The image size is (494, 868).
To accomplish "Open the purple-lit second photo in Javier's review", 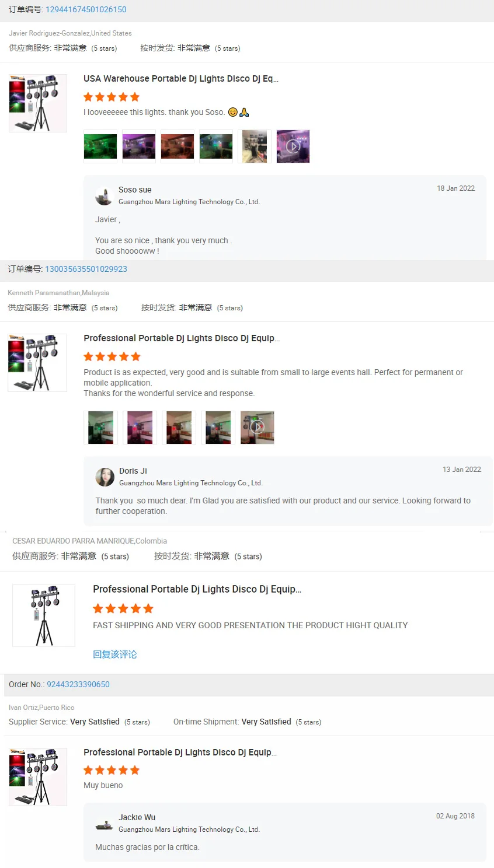I will [139, 146].
